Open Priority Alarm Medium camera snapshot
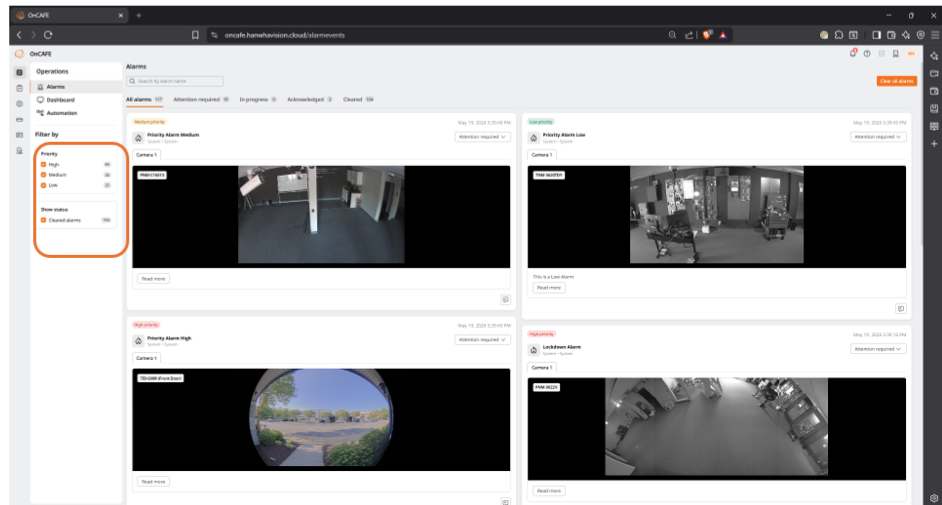The image size is (942, 505). coord(321,217)
